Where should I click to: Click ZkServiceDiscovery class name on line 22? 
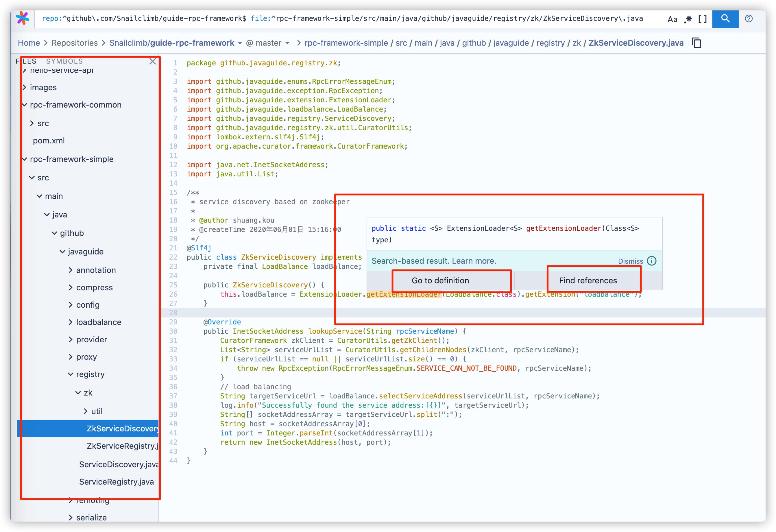[x=278, y=258]
